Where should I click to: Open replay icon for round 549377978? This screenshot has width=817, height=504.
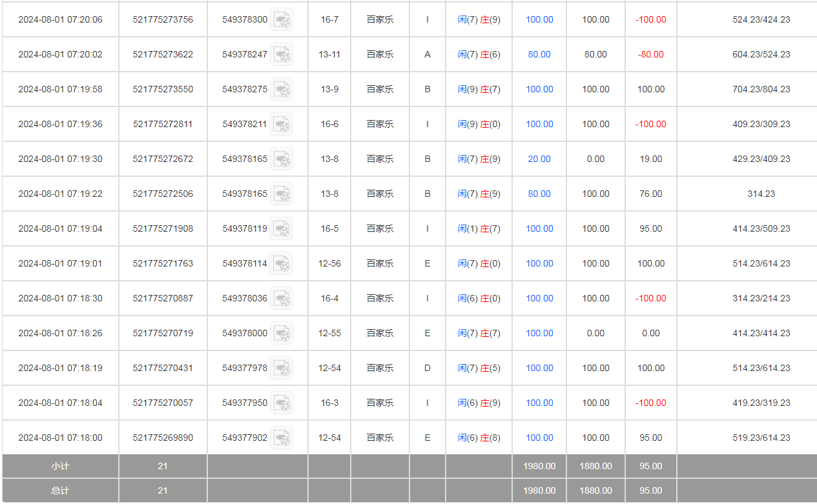(282, 368)
